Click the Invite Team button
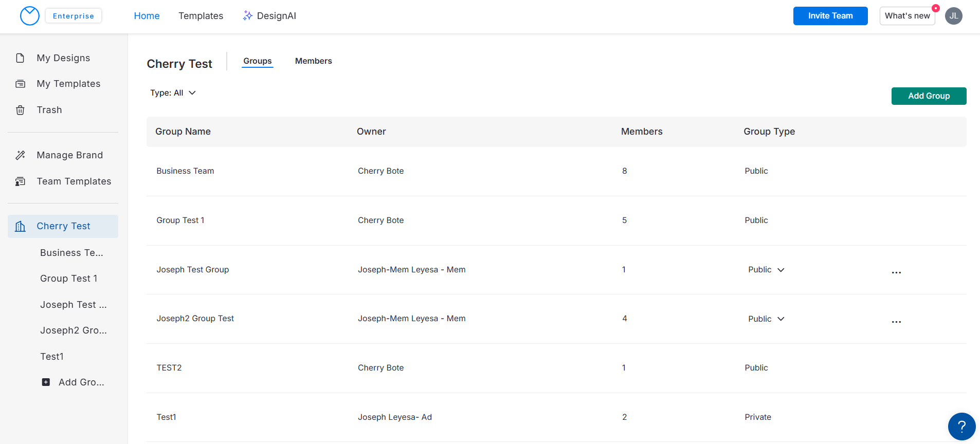The image size is (980, 444). coord(830,16)
